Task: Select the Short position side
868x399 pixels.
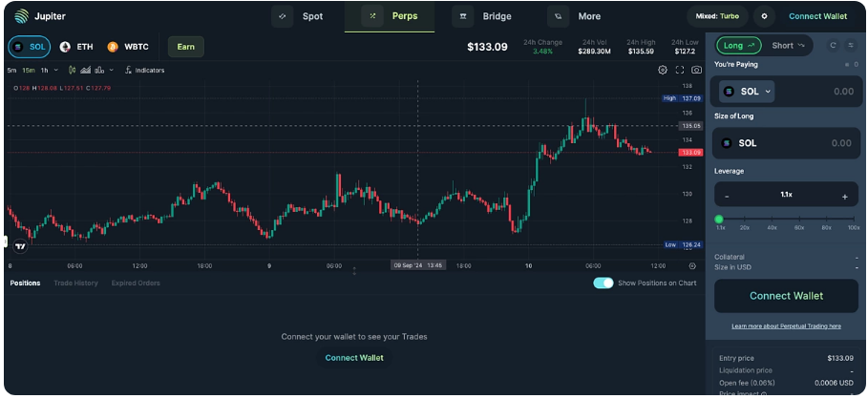Action: pyautogui.click(x=788, y=46)
